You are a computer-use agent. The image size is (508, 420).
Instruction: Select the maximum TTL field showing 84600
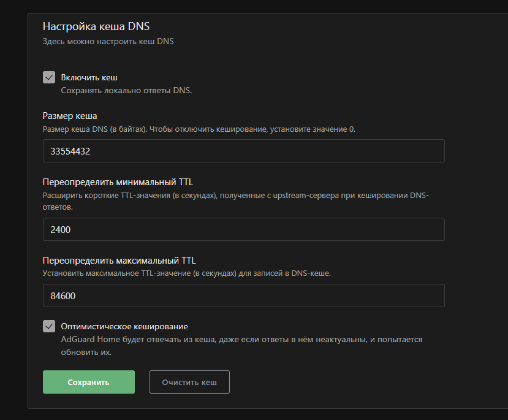243,296
